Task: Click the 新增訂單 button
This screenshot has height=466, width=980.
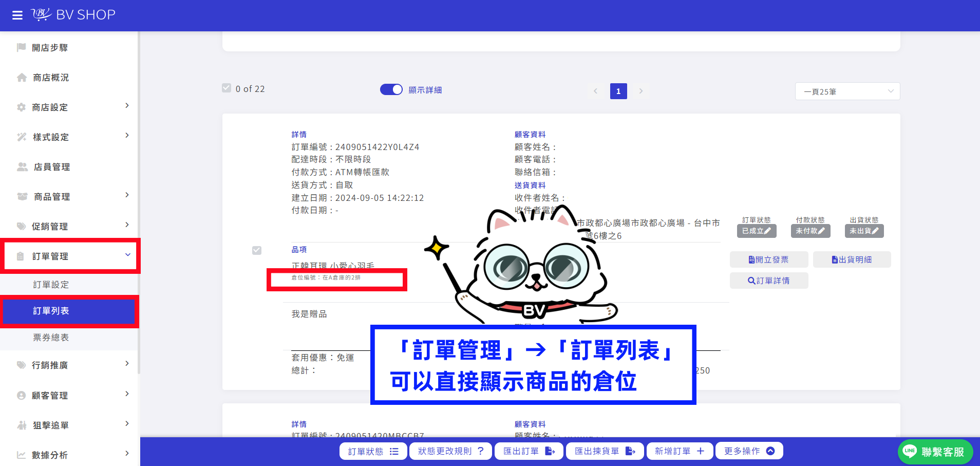Action: 680,451
